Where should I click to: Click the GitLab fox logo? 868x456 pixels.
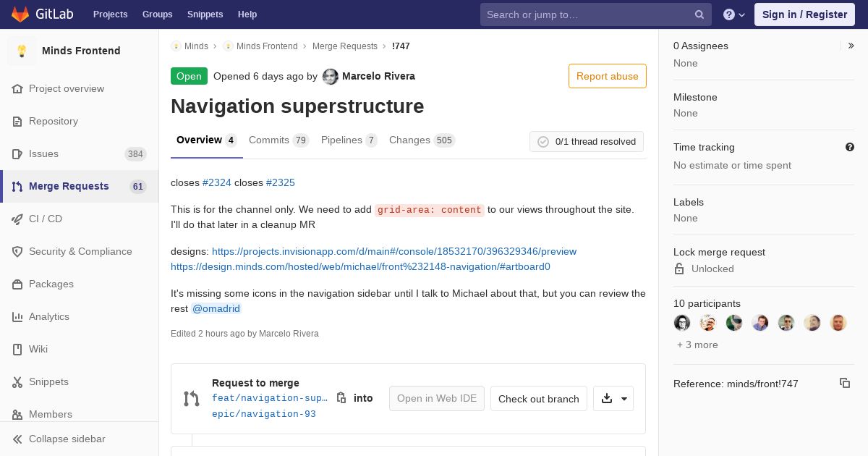pyautogui.click(x=20, y=14)
